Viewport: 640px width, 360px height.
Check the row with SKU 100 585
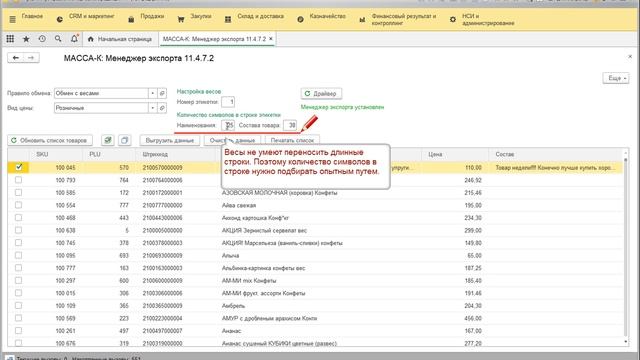point(18,192)
